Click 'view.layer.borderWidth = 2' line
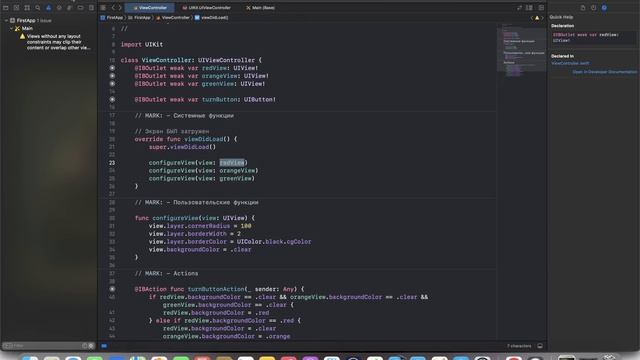 [195, 234]
